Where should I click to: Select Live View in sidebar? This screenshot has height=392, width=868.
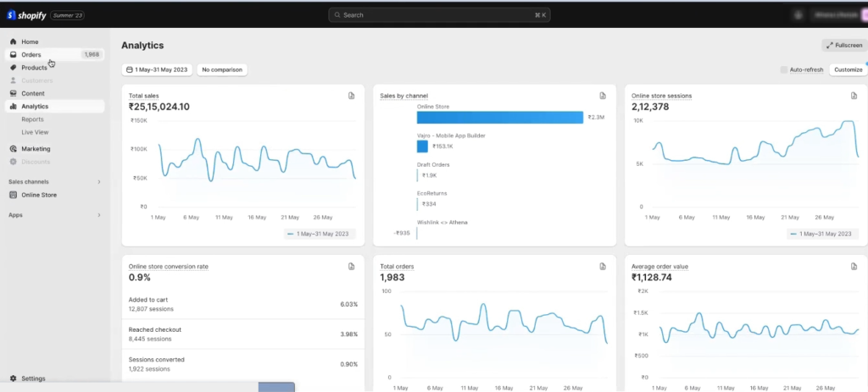tap(35, 132)
